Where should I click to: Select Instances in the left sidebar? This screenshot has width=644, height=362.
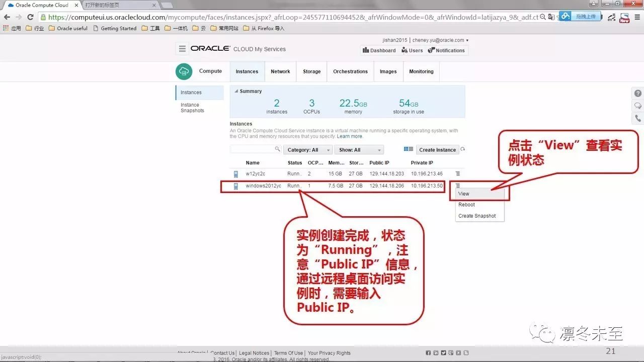pos(200,93)
